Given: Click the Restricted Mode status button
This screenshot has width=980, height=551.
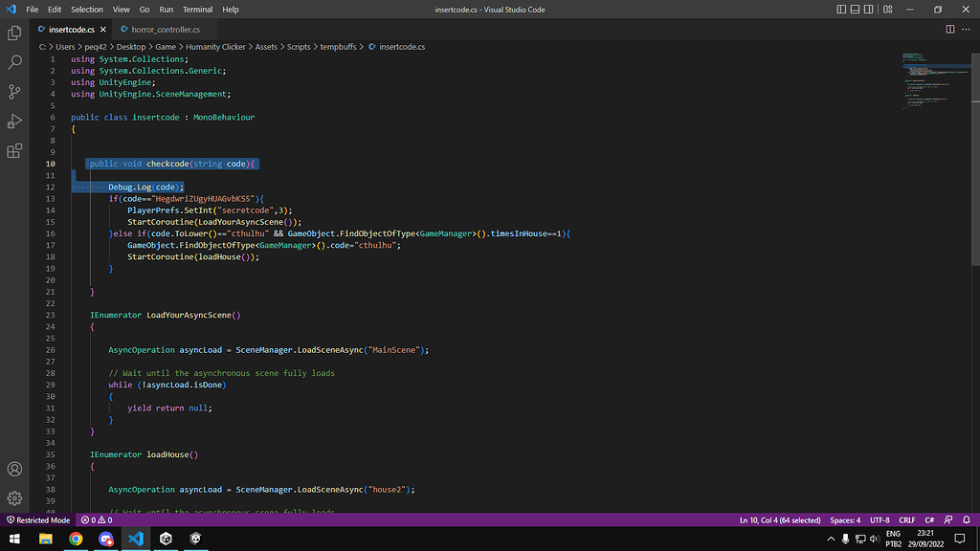Looking at the screenshot, I should pos(38,520).
